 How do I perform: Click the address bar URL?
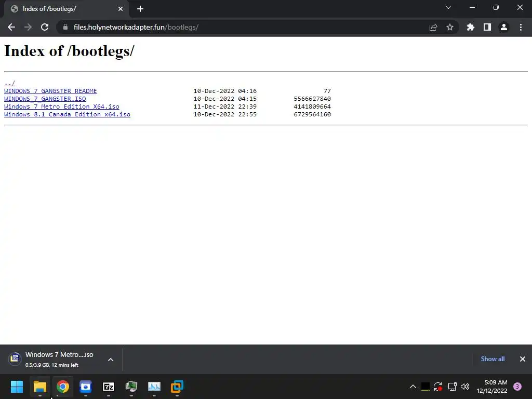pos(136,27)
